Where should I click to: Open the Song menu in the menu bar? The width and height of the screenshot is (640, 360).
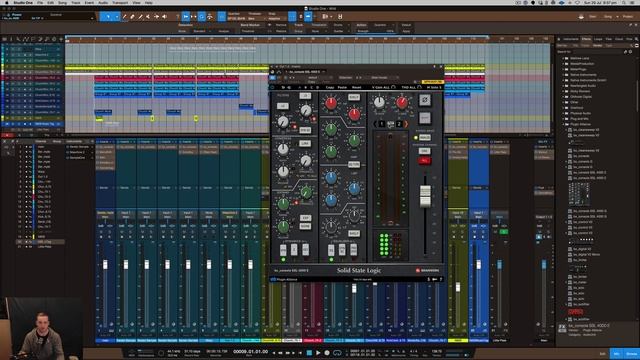coord(62,2)
